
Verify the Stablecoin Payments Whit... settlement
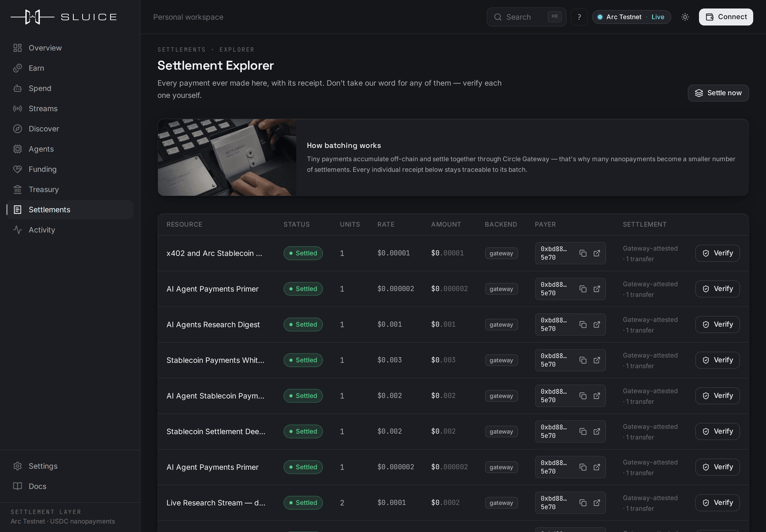pyautogui.click(x=717, y=360)
